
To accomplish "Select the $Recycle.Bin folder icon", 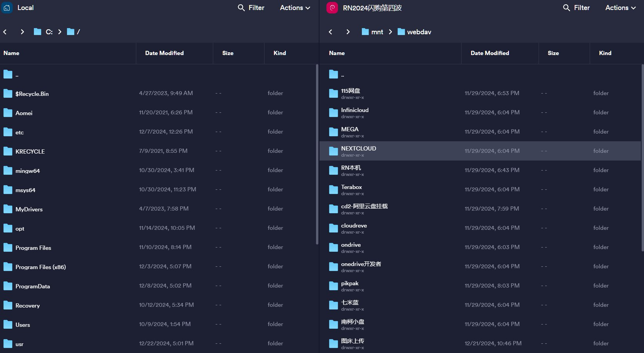I will (x=8, y=94).
